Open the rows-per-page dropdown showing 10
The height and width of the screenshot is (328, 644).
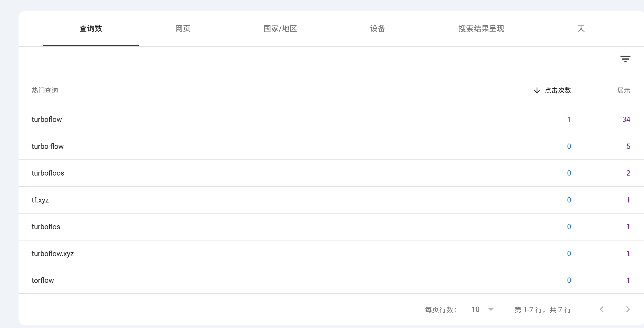coord(483,309)
